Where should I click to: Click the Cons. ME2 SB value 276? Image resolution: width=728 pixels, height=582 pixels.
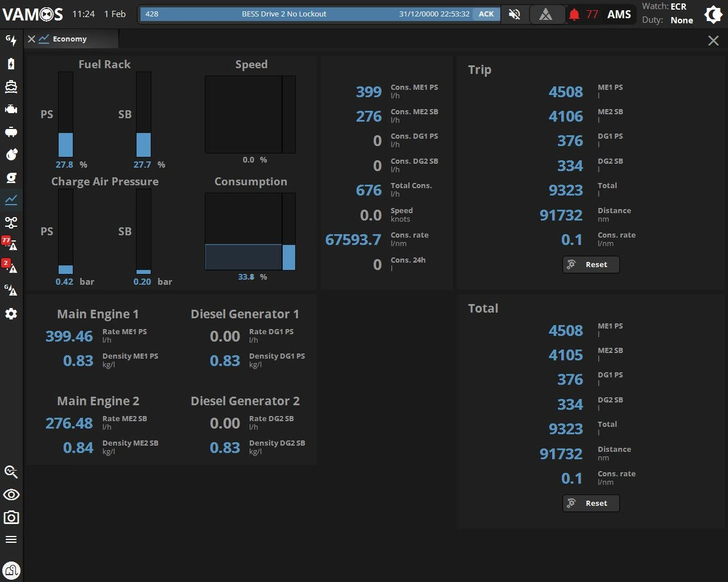click(x=369, y=116)
